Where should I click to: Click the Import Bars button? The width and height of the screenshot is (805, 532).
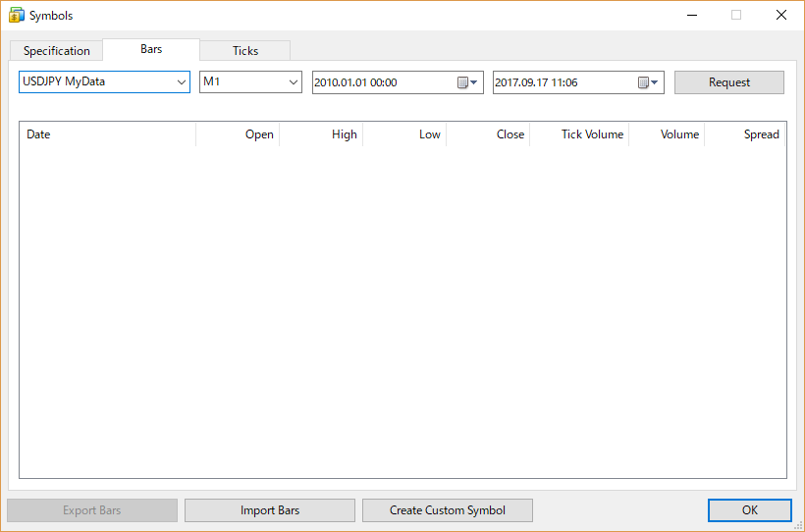270,510
